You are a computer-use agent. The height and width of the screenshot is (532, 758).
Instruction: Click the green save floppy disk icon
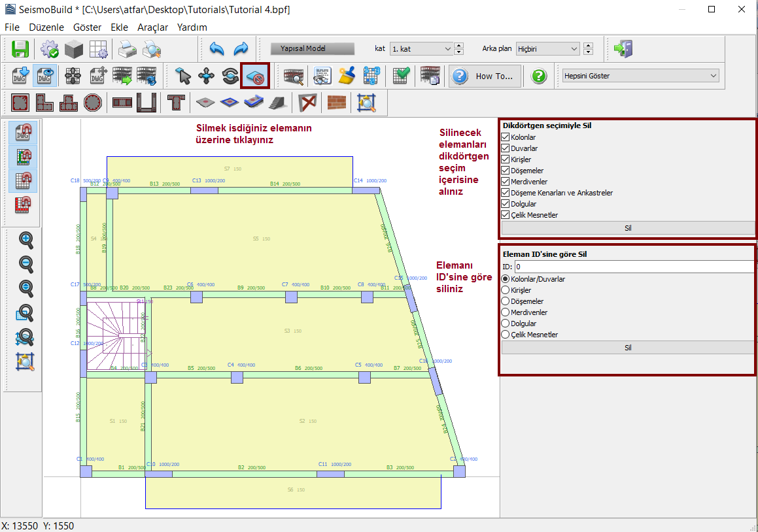coord(20,49)
